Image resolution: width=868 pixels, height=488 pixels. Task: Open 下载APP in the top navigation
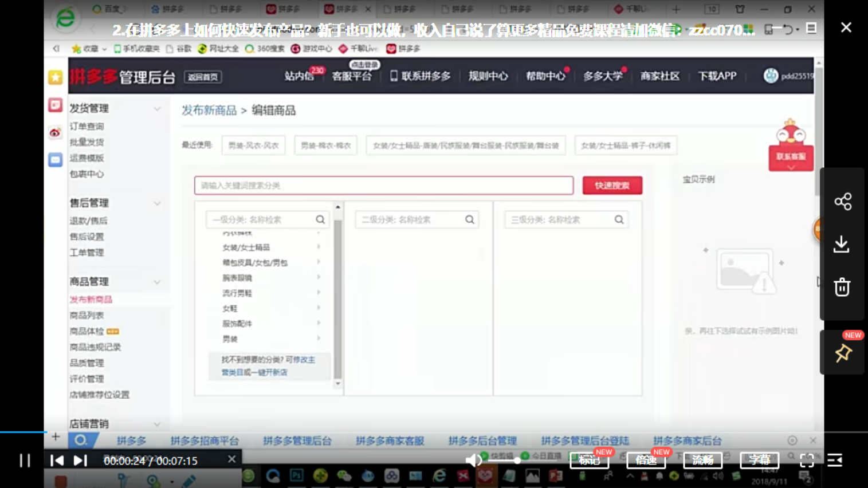pyautogui.click(x=717, y=76)
